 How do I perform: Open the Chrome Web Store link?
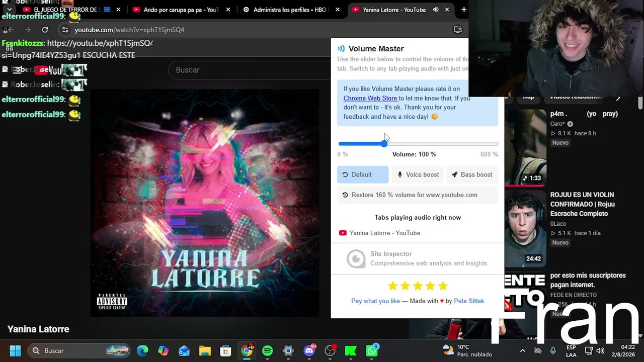370,98
